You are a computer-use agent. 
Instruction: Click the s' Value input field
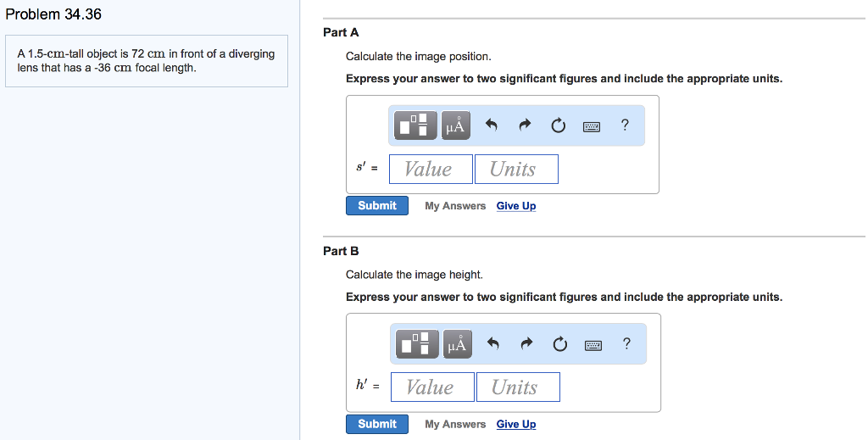point(431,169)
